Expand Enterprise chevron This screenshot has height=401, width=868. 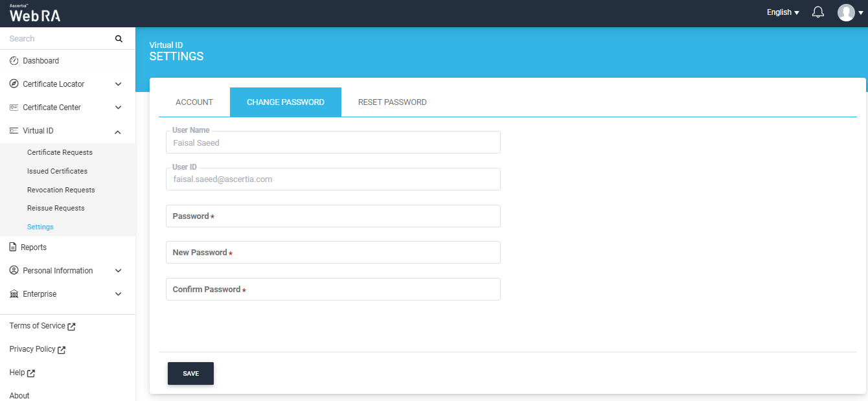[118, 294]
